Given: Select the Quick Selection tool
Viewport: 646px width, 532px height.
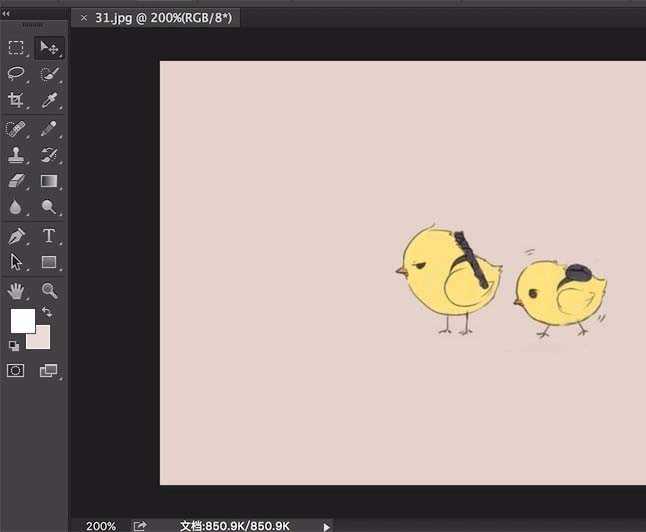Looking at the screenshot, I should 48,74.
